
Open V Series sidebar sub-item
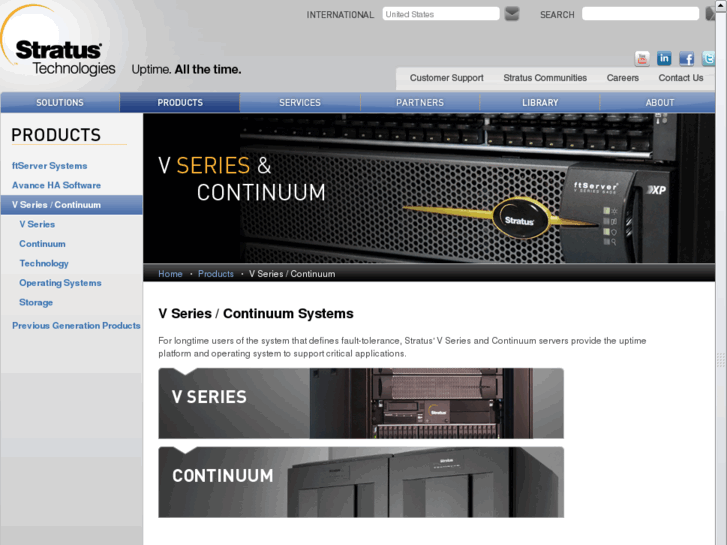(37, 224)
